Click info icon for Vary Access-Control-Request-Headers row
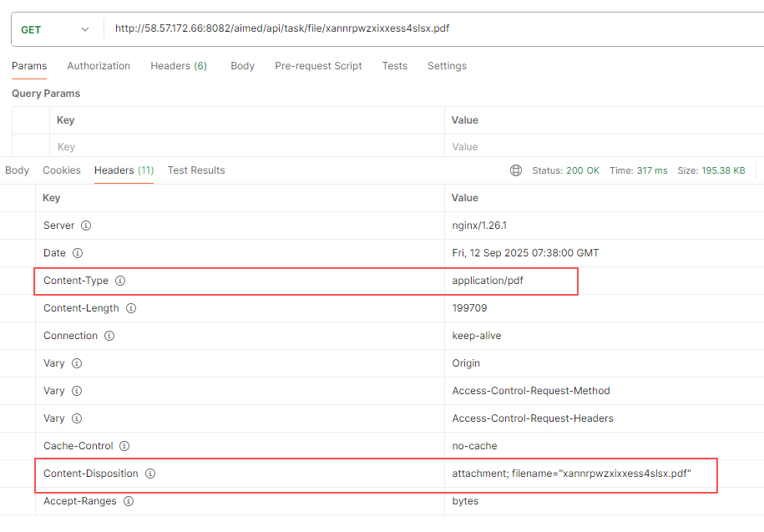The height and width of the screenshot is (532, 764). tap(77, 418)
